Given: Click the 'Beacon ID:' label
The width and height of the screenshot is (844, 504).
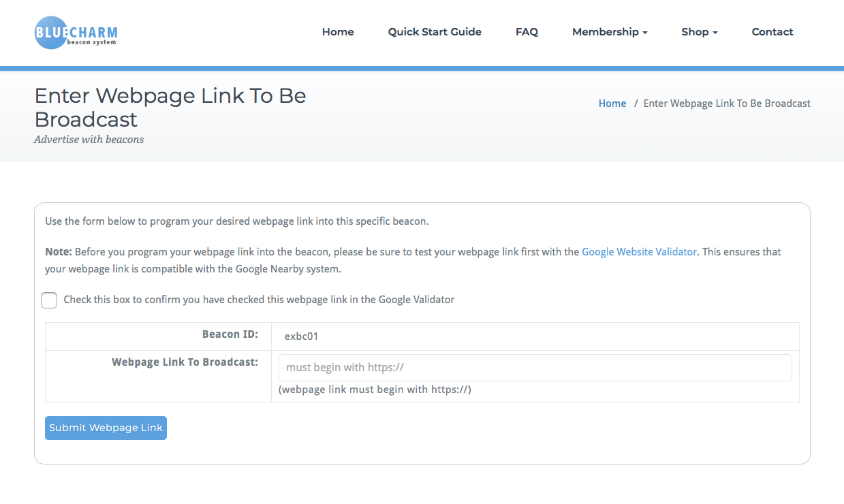Looking at the screenshot, I should coord(230,334).
